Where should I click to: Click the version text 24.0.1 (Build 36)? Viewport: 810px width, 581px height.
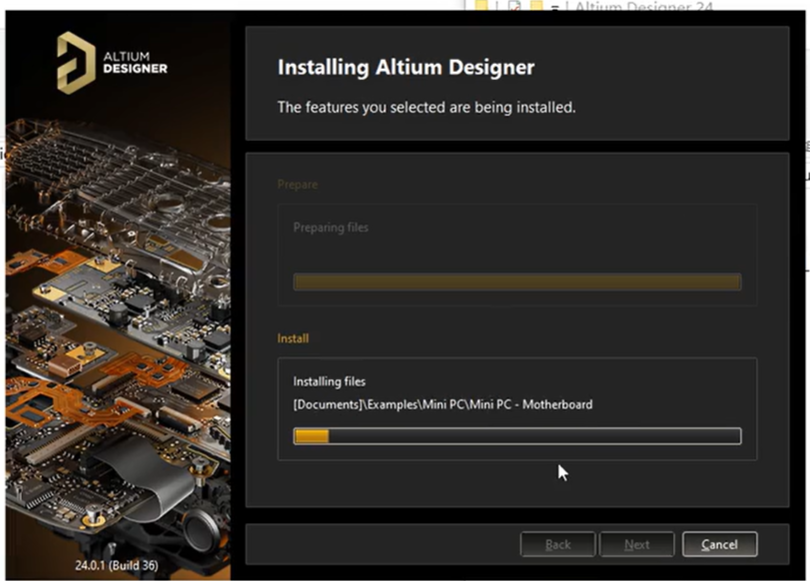[117, 565]
